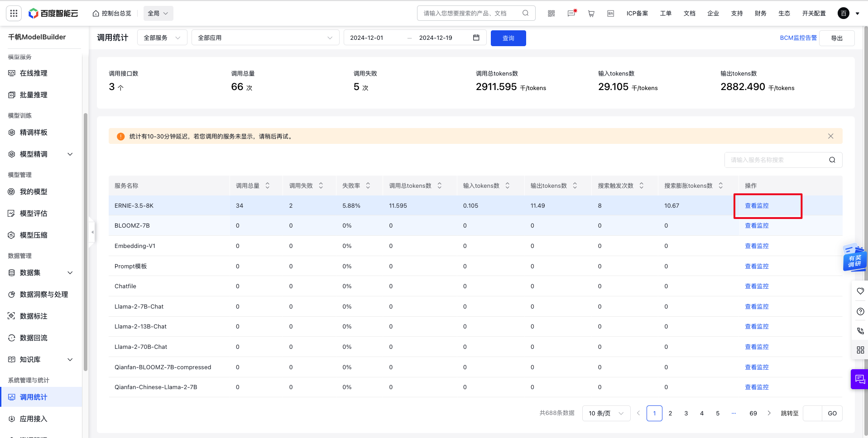Sort by 调用总量 column
The width and height of the screenshot is (868, 438).
pos(268,186)
